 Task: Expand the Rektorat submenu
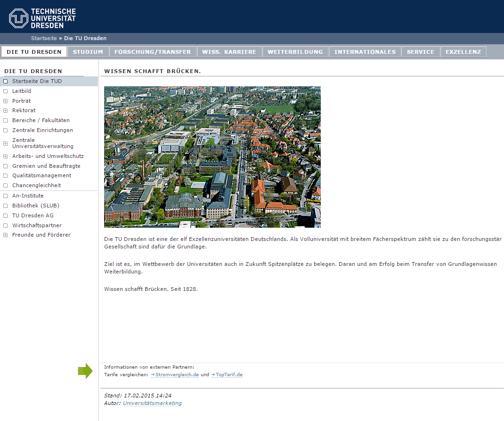[x=6, y=111]
